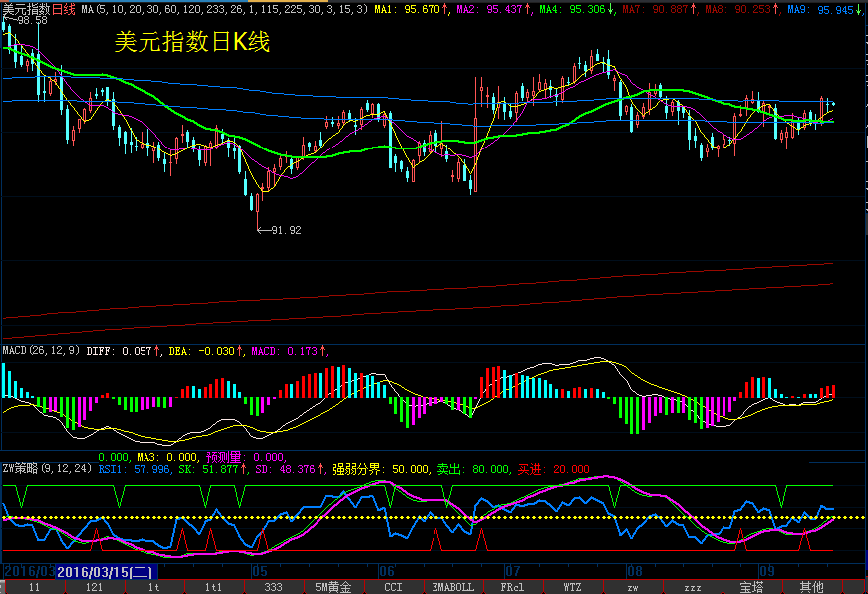
Task: Select the CCI indicator tab
Action: (x=393, y=587)
